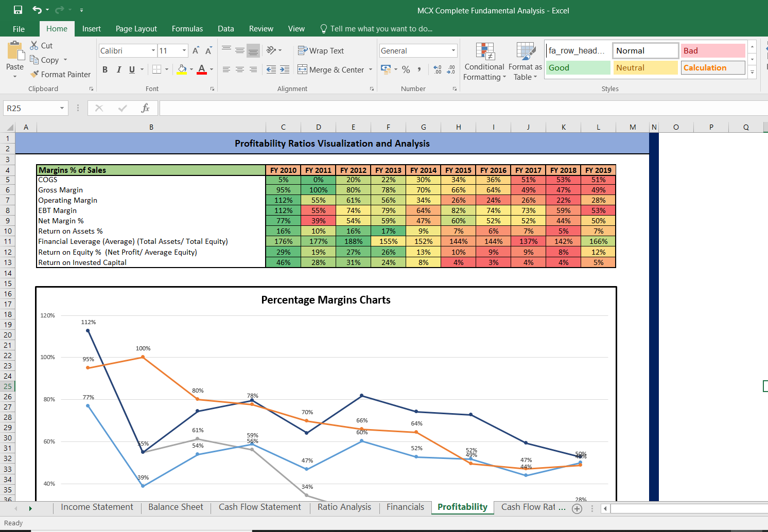Copy the selected cells
Viewport: 768px width, 532px height.
click(34, 60)
